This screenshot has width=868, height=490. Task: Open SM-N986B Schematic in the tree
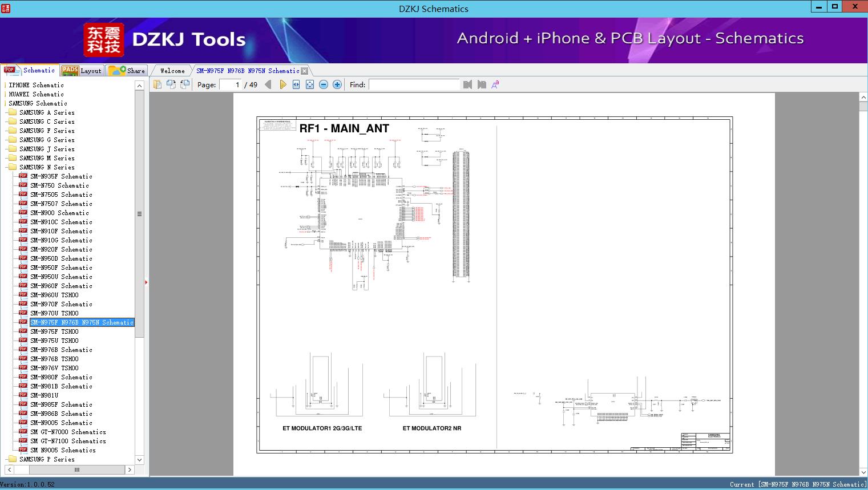(x=61, y=414)
